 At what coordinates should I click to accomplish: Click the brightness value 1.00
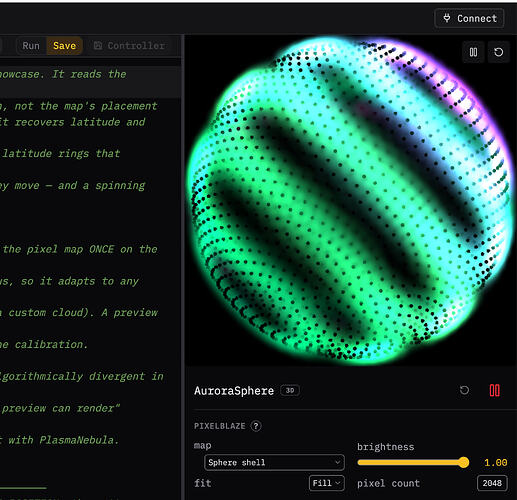click(496, 463)
